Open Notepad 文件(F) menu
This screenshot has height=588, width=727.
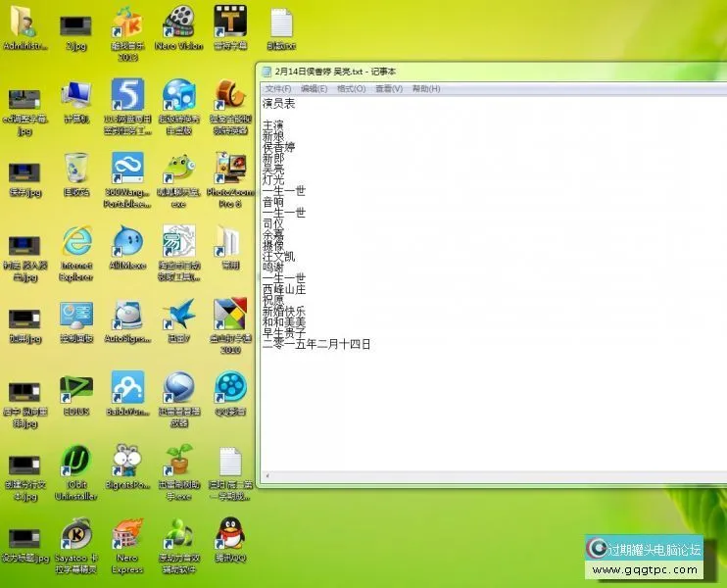click(x=277, y=88)
